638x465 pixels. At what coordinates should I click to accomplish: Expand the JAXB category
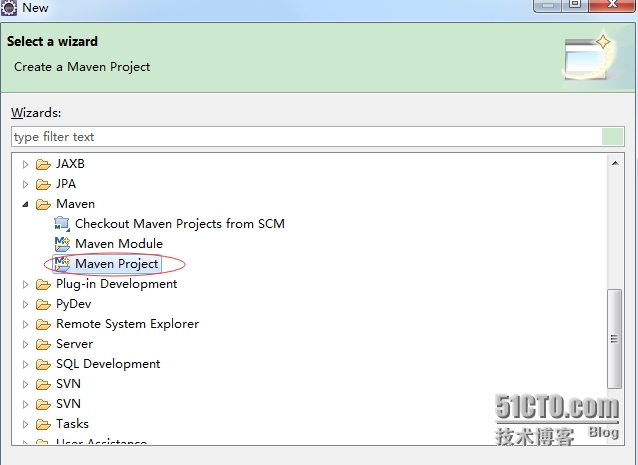[x=25, y=164]
